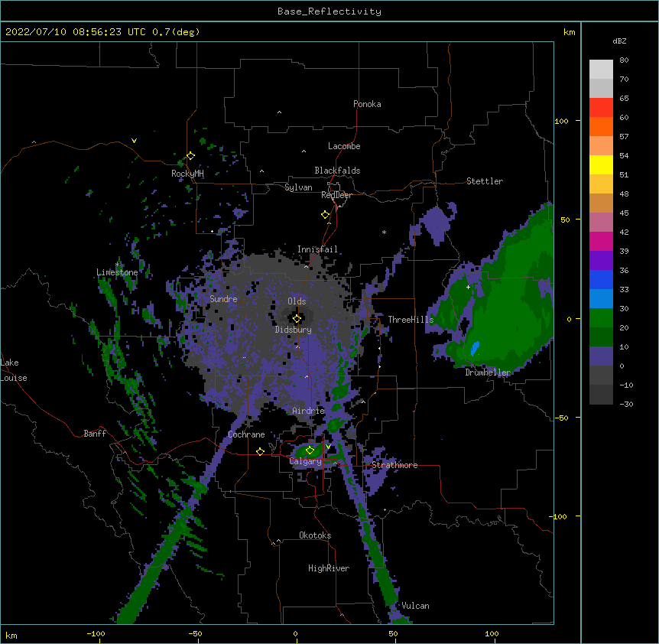Image resolution: width=659 pixels, height=644 pixels.
Task: Click the Lake Louise label
Action: [x=14, y=370]
